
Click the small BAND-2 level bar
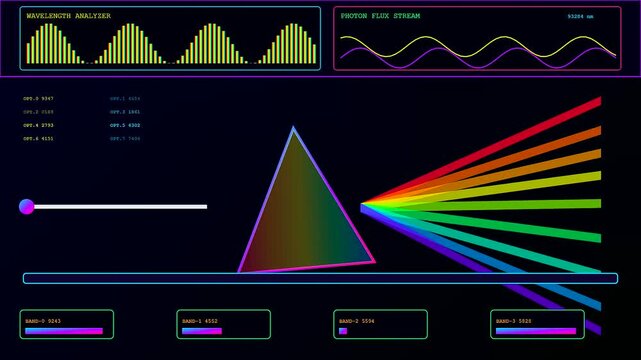[343, 331]
